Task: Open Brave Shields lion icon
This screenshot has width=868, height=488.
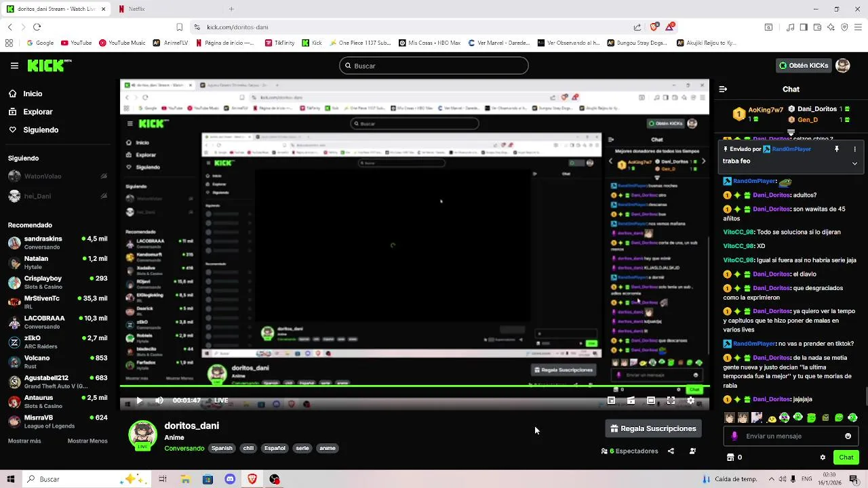Action: click(x=654, y=27)
